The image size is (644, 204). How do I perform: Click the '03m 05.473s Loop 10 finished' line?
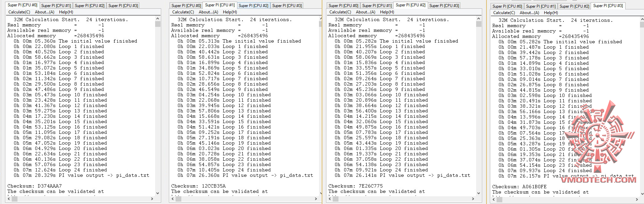[x=60, y=95]
